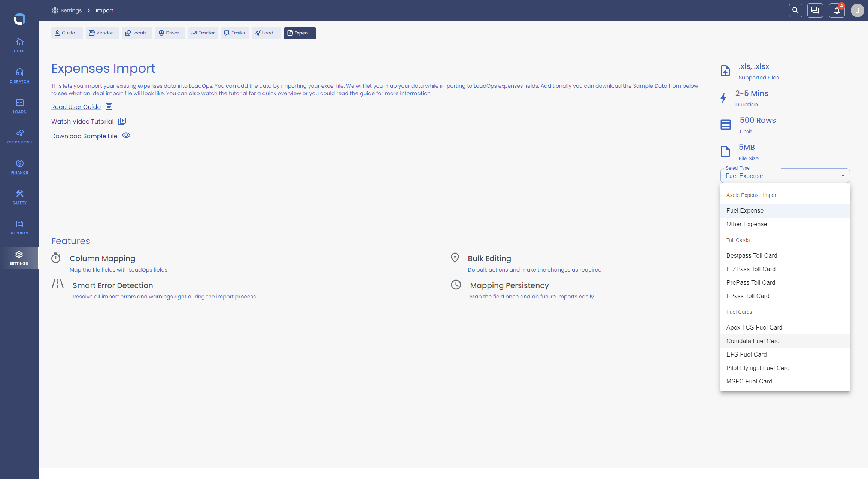This screenshot has height=479, width=868.
Task: Select MSFC Fuel Card option
Action: pos(785,381)
